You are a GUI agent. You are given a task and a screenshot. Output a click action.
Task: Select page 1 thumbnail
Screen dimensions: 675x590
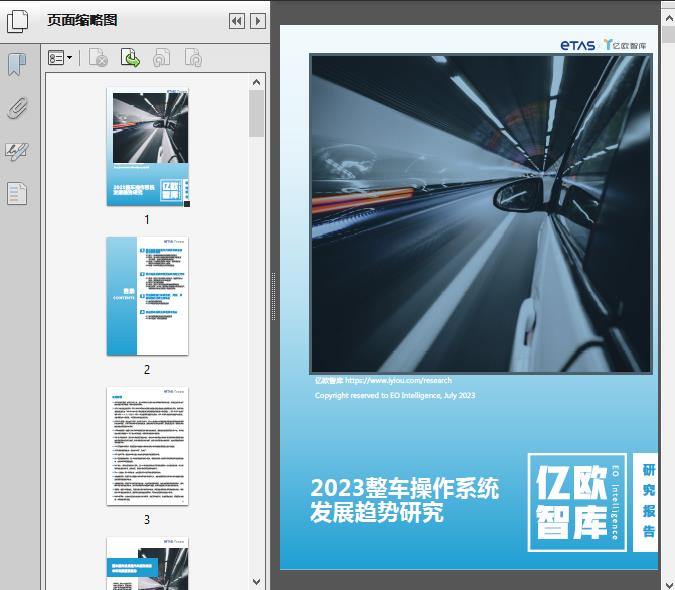[x=148, y=147]
